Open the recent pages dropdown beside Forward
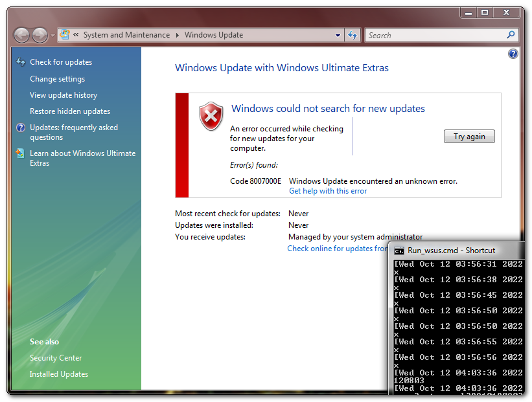This screenshot has height=402, width=532. click(52, 36)
